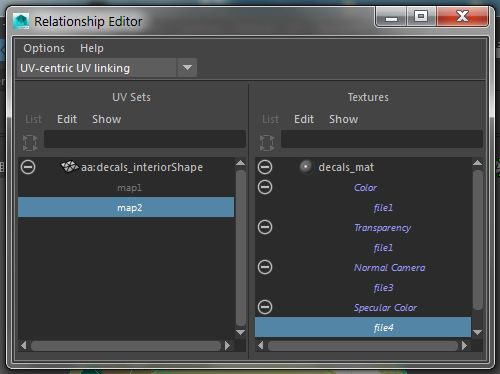Select file4 under Specular Color
This screenshot has height=374, width=500.
[363, 327]
